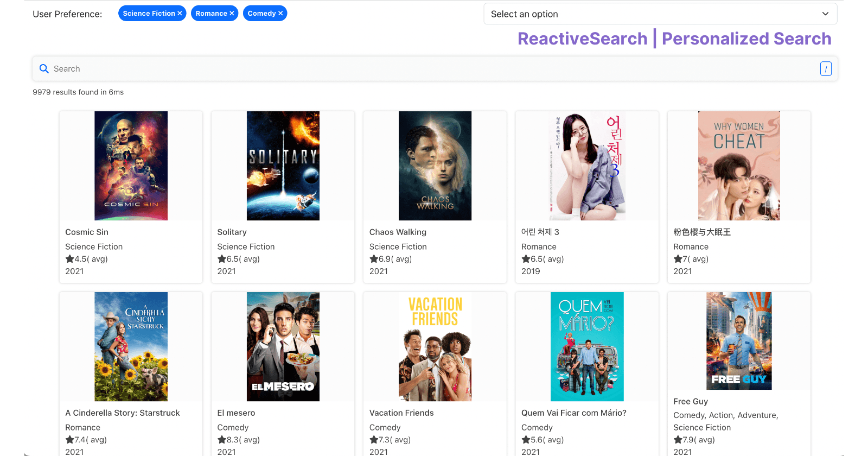Remove the Science Fiction preference tag
This screenshot has height=456, width=868.
tap(180, 14)
